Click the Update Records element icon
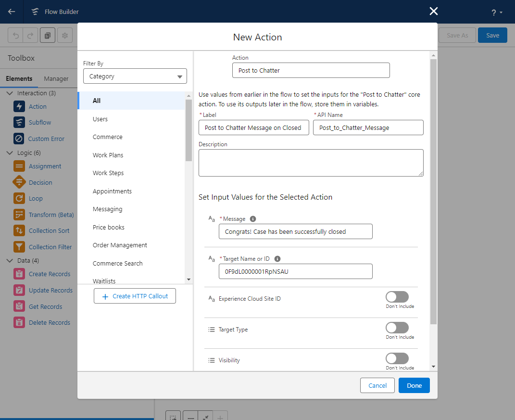Image resolution: width=515 pixels, height=420 pixels. pyautogui.click(x=19, y=290)
